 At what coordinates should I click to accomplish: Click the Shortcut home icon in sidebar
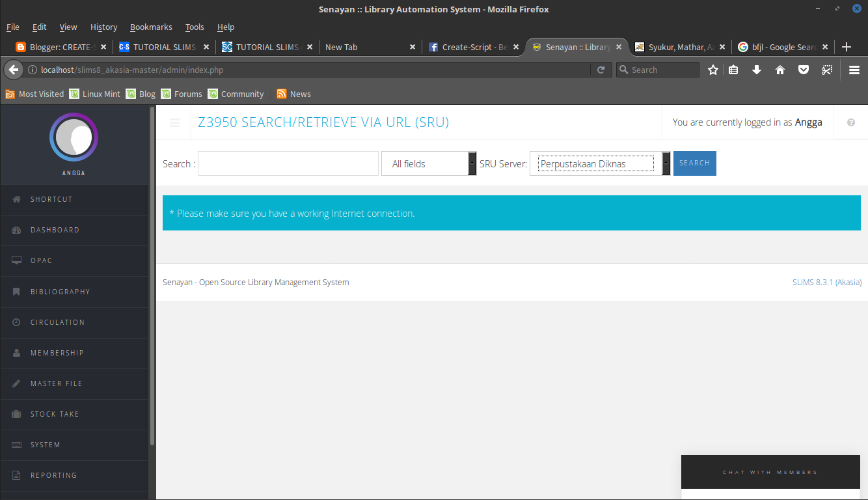[17, 199]
